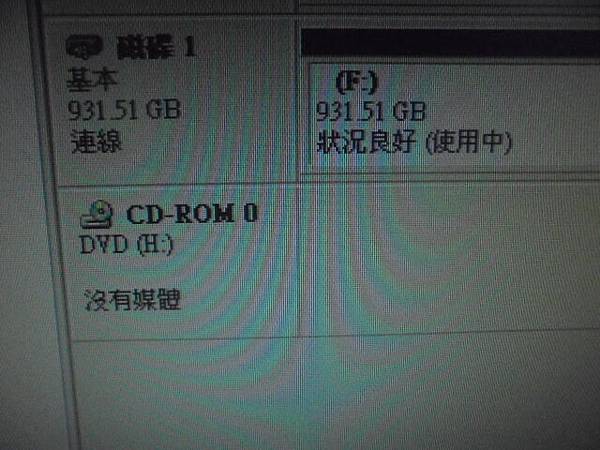Click the 沒有媒體 no media text
The image size is (600, 450).
tap(132, 299)
